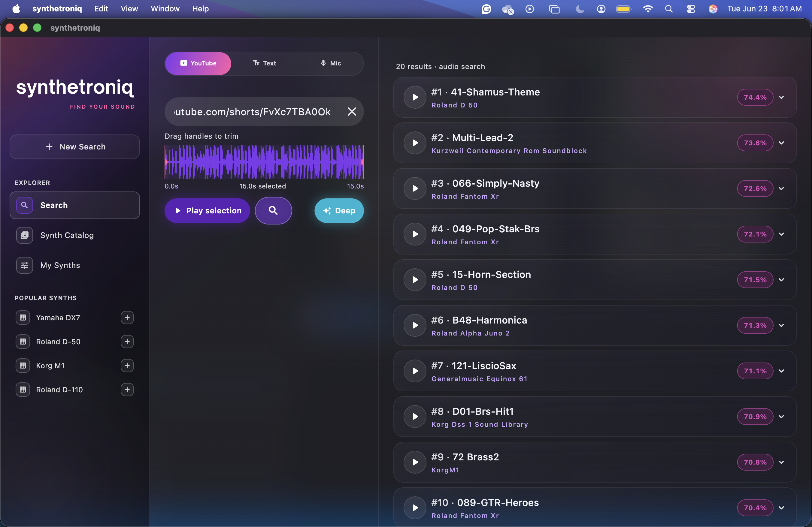Screen dimensions: 812x527
Task: Play the 121-LiscioSax preview
Action: [x=415, y=371]
